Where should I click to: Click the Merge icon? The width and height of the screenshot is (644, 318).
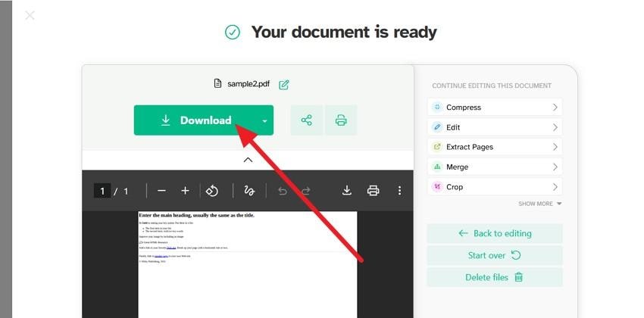coord(437,167)
